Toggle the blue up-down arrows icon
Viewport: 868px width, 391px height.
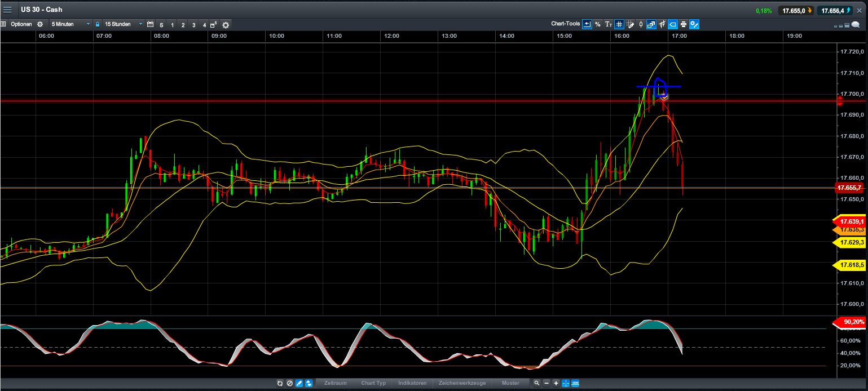pyautogui.click(x=309, y=383)
